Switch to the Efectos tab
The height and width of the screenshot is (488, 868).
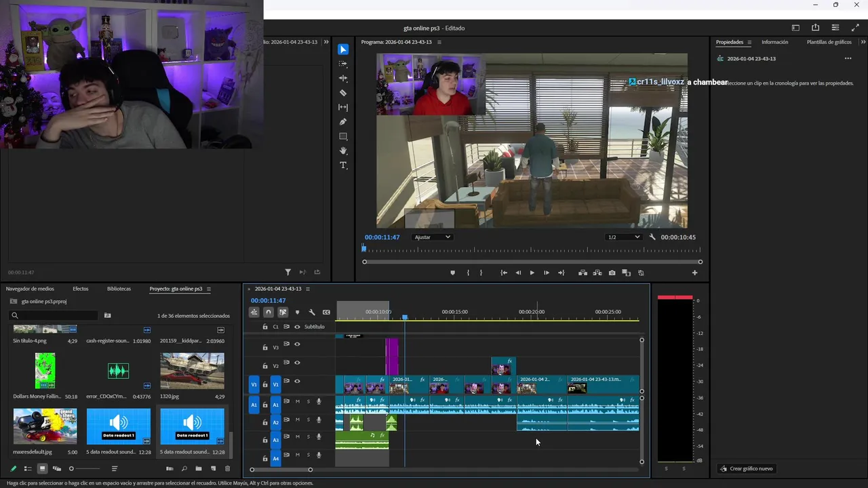click(81, 289)
